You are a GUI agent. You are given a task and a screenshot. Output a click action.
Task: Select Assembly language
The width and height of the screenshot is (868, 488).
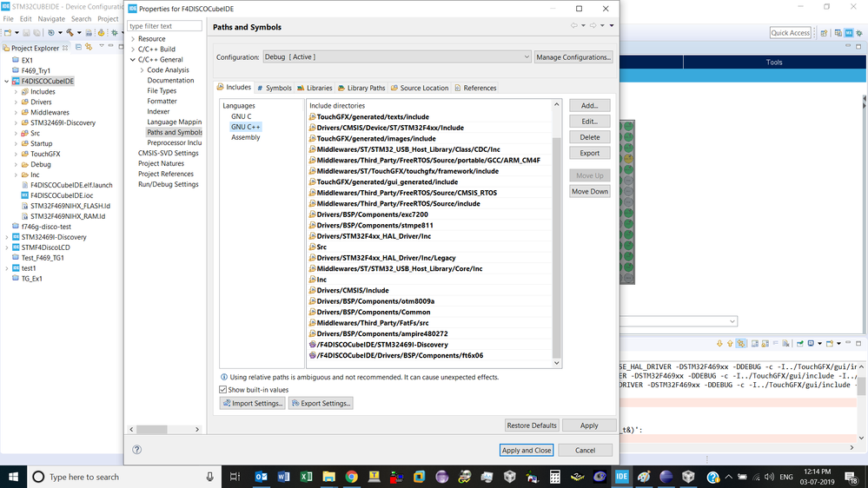[x=245, y=137]
